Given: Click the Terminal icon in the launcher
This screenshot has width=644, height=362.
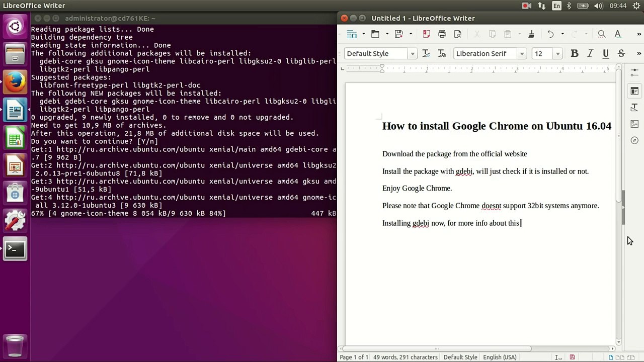Looking at the screenshot, I should (x=15, y=249).
